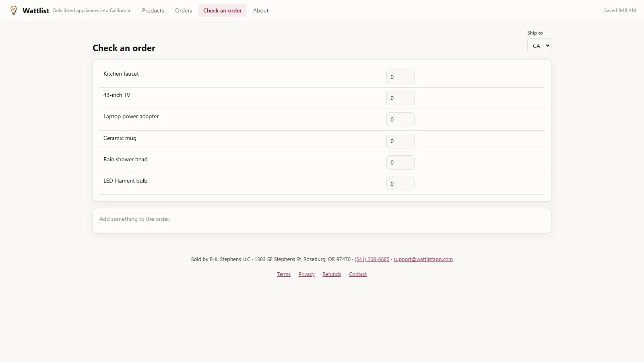Open the Privacy footer link
Image resolution: width=644 pixels, height=362 pixels.
[307, 274]
